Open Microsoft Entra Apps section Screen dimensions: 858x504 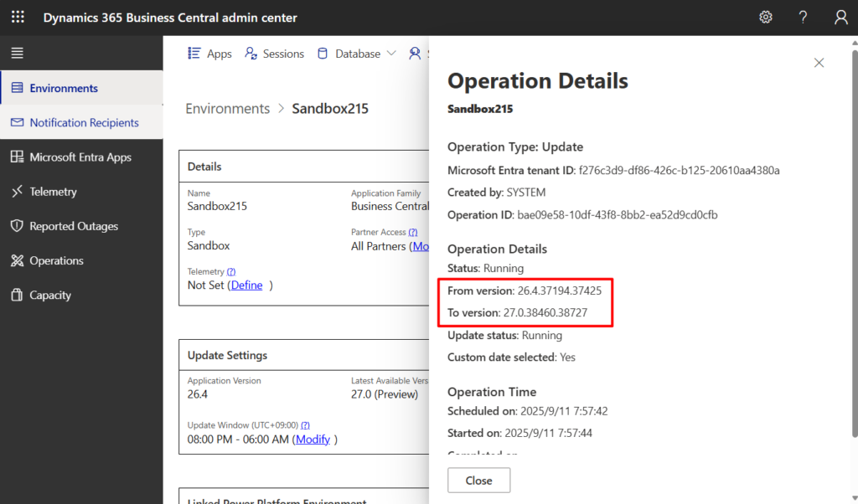(80, 157)
